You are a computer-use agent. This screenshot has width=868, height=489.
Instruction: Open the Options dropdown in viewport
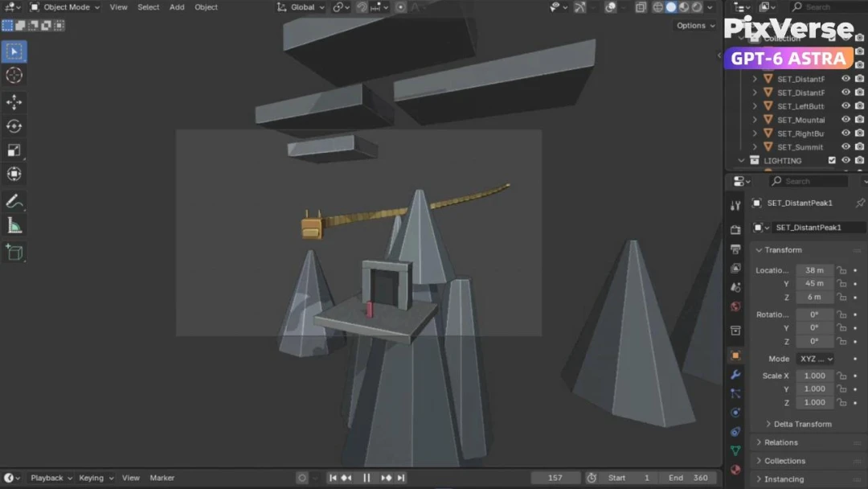(695, 26)
